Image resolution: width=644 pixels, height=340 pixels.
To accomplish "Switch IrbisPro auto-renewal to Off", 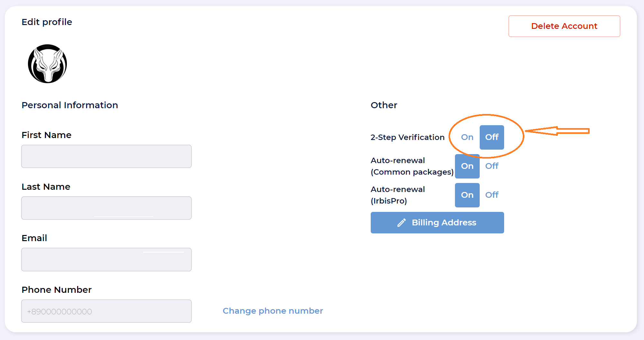I will click(x=492, y=195).
